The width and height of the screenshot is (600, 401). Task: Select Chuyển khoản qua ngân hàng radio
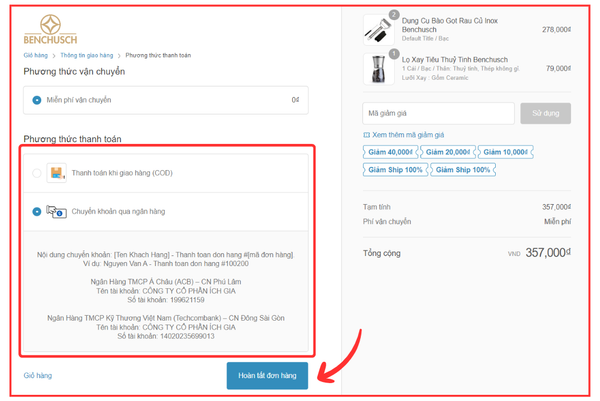tap(37, 212)
